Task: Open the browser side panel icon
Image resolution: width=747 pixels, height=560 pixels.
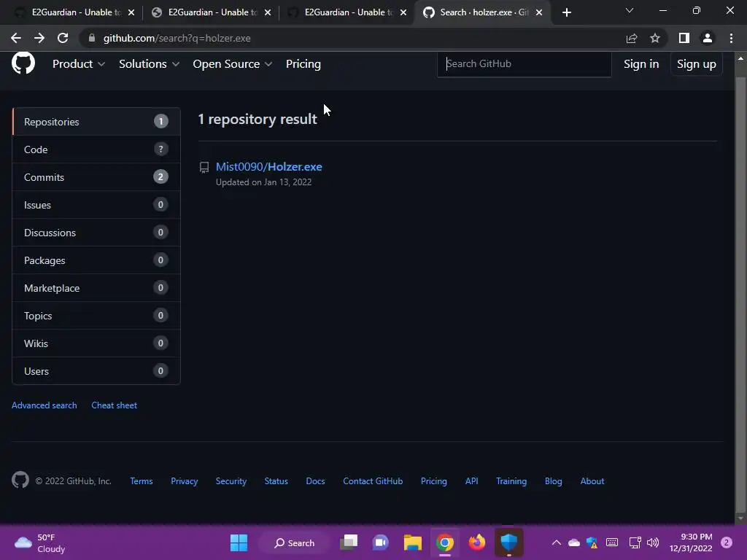Action: [684, 38]
